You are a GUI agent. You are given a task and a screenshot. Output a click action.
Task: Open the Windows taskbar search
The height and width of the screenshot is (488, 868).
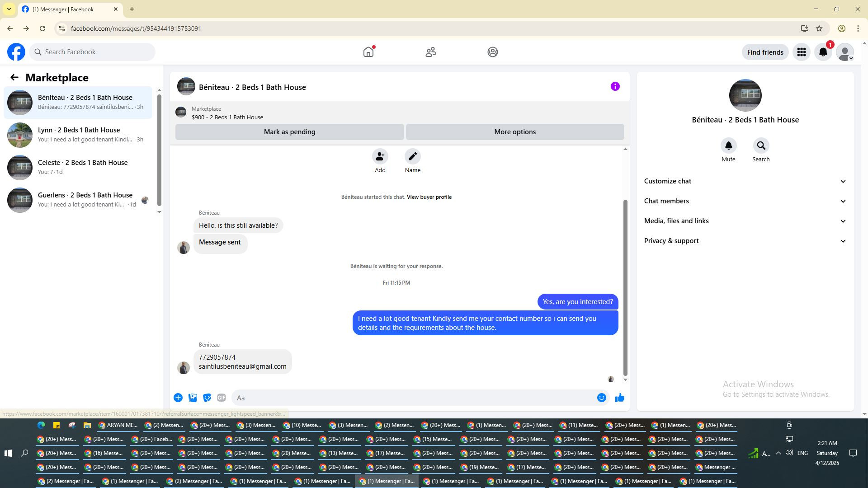coord(25,453)
